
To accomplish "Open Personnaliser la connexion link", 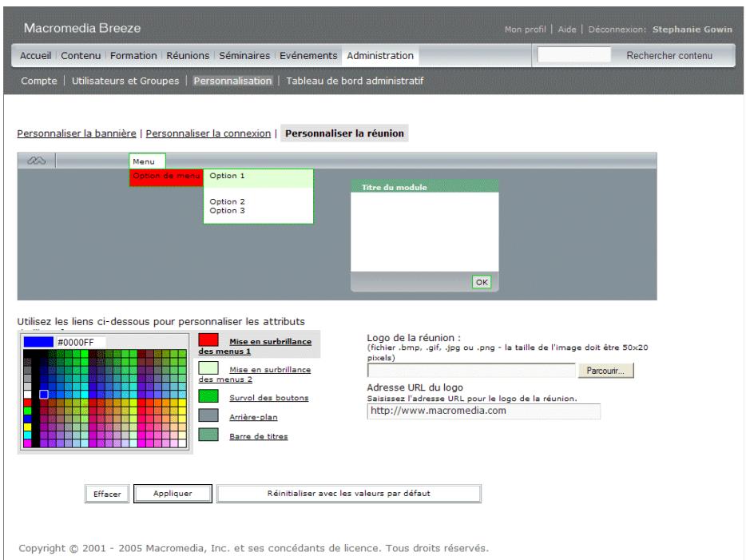I will coord(208,133).
